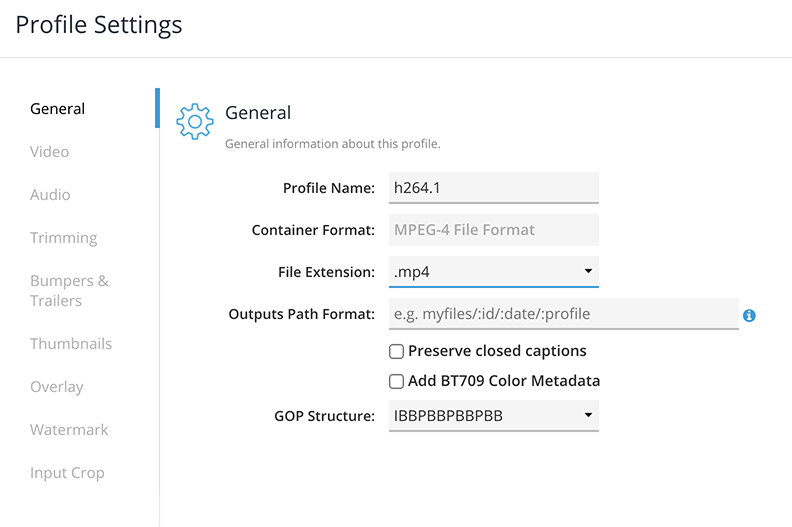Switch to the Audio tab
This screenshot has width=792, height=527.
click(50, 195)
